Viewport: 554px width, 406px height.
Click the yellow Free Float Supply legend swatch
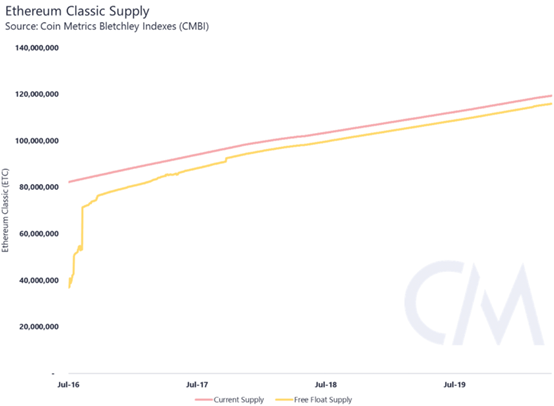coord(284,400)
